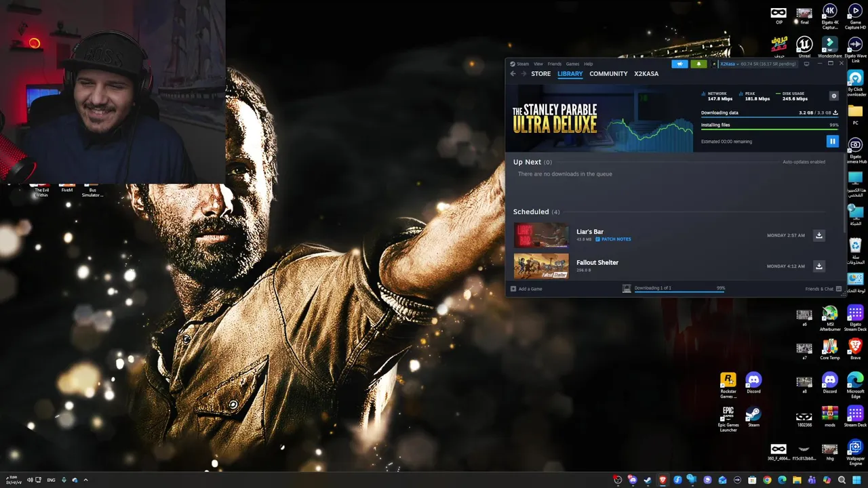
Task: Click the ENG language indicator in taskbar
Action: [x=51, y=480]
